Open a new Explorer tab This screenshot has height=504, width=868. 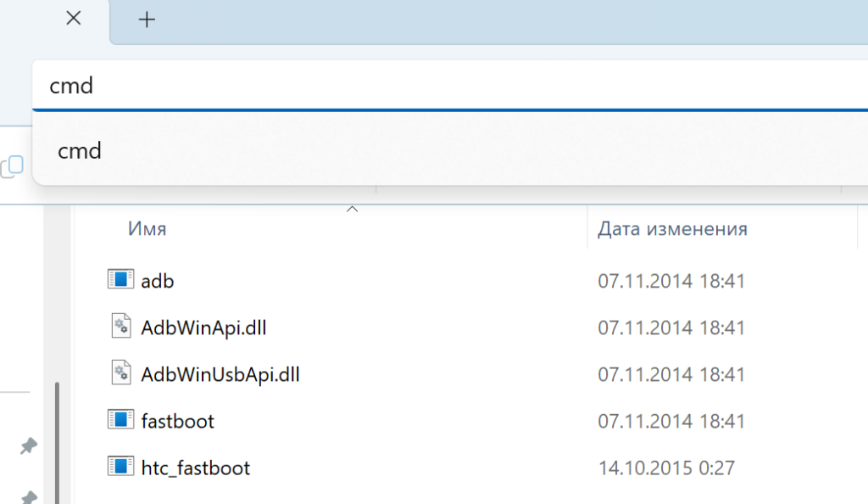pos(147,20)
